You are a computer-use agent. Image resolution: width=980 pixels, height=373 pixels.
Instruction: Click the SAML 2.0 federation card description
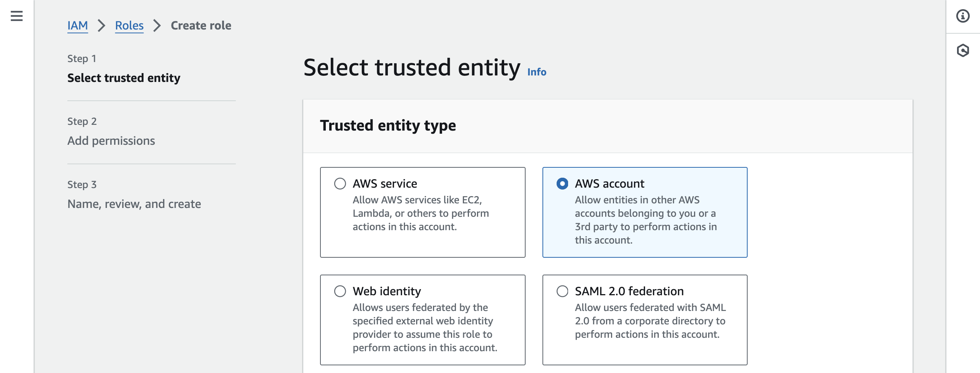click(x=650, y=321)
